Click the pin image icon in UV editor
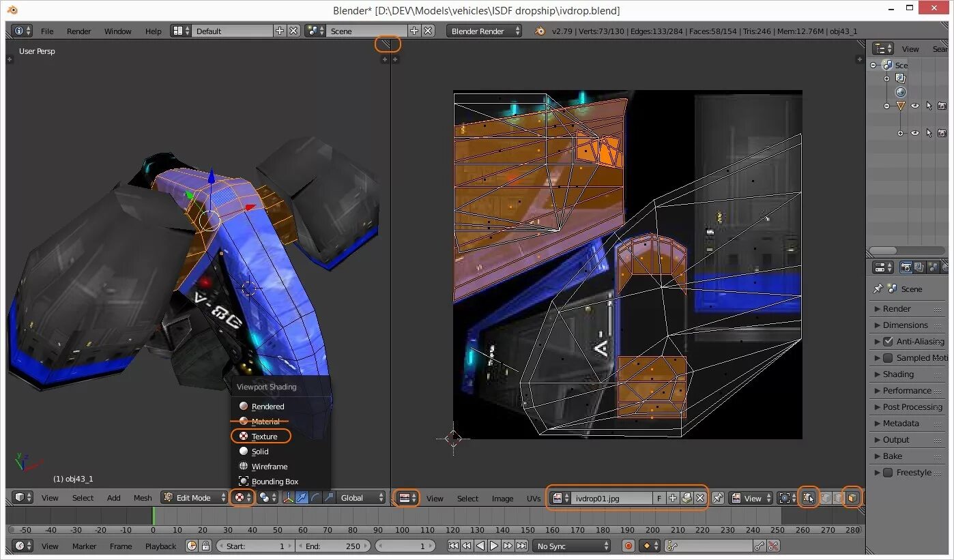The image size is (954, 560). pos(718,499)
